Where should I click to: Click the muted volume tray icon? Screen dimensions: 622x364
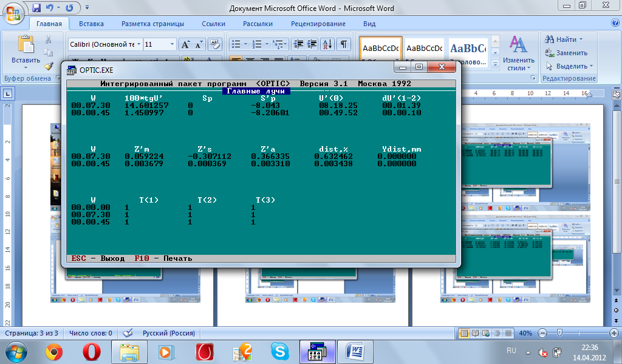pos(542,352)
